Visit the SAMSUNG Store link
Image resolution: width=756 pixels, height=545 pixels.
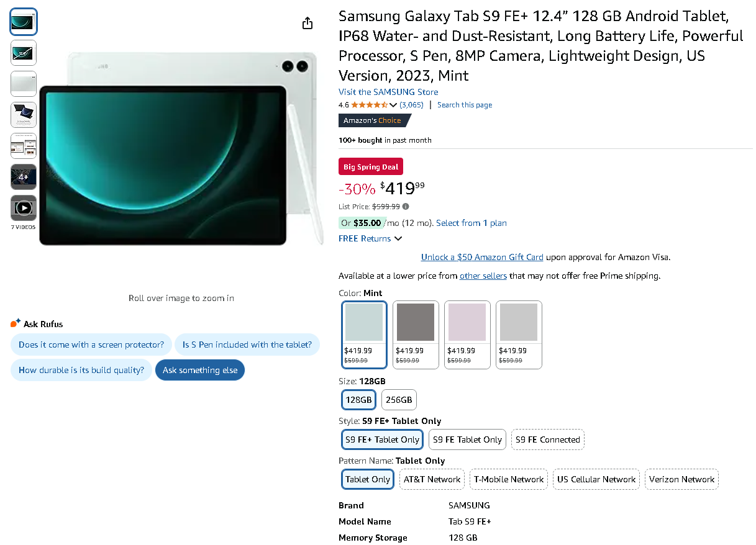(388, 91)
